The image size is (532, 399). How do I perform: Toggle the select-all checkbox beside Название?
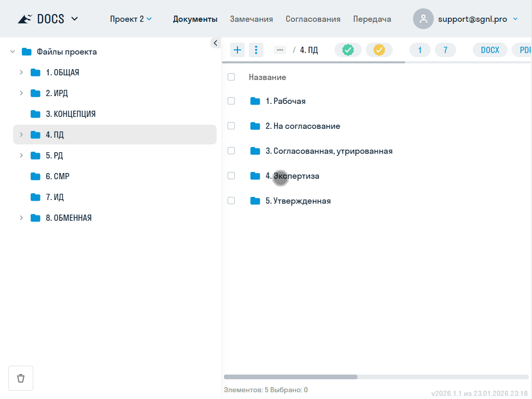231,77
